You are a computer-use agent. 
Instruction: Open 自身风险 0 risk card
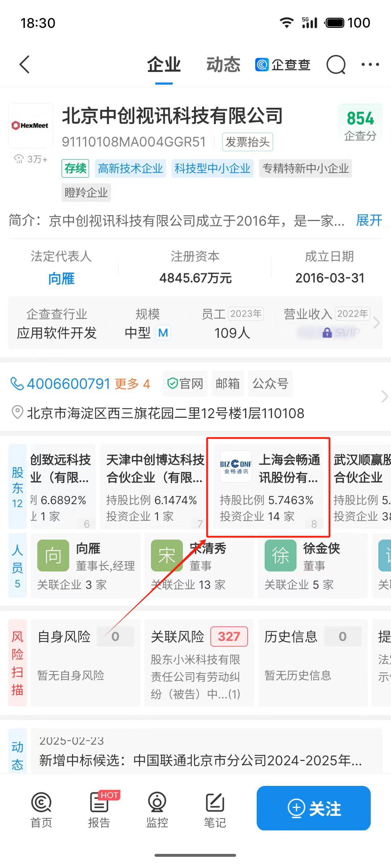(85, 663)
